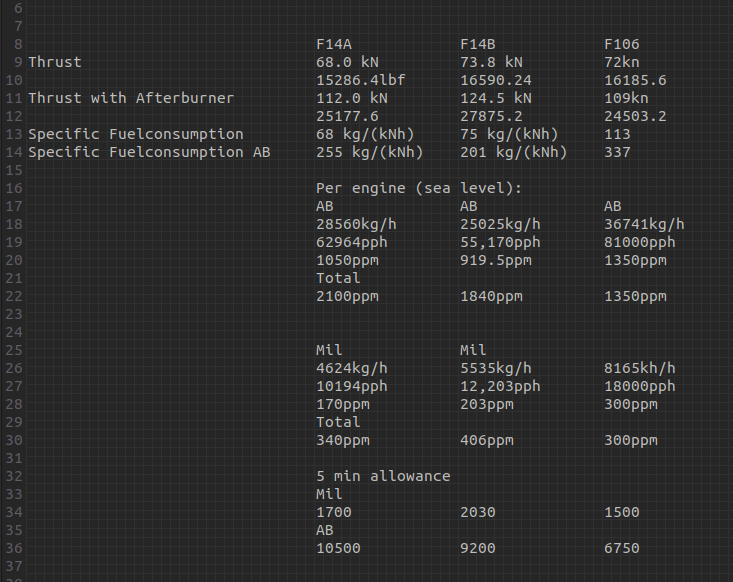
Task: Click the 4624kg/h value
Action: pos(352,368)
